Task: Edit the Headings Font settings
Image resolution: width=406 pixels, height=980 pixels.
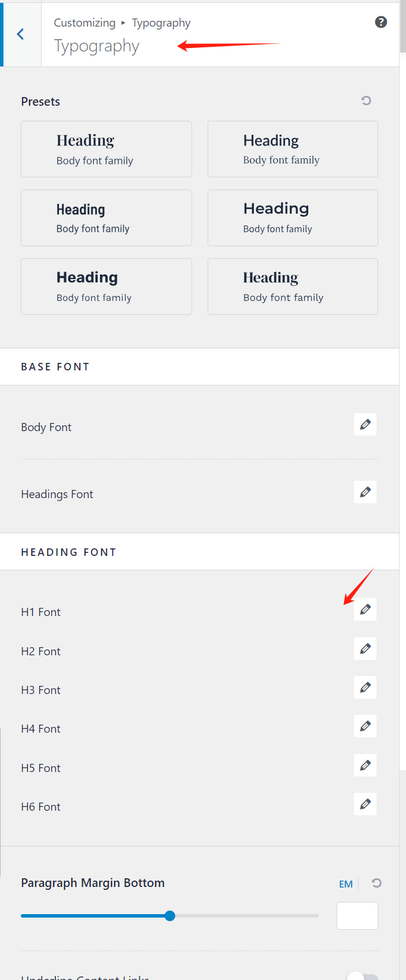Action: click(365, 492)
